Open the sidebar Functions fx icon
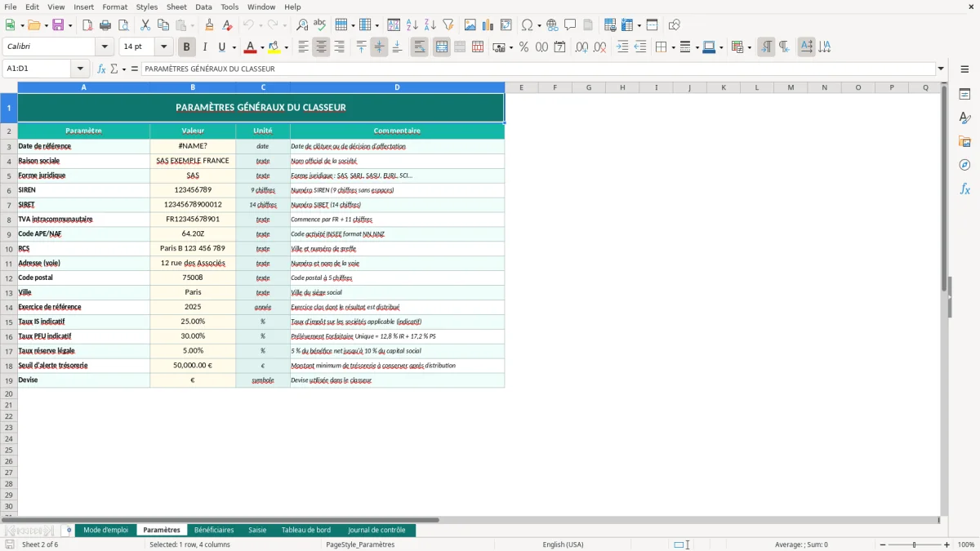The image size is (980, 551). [964, 189]
